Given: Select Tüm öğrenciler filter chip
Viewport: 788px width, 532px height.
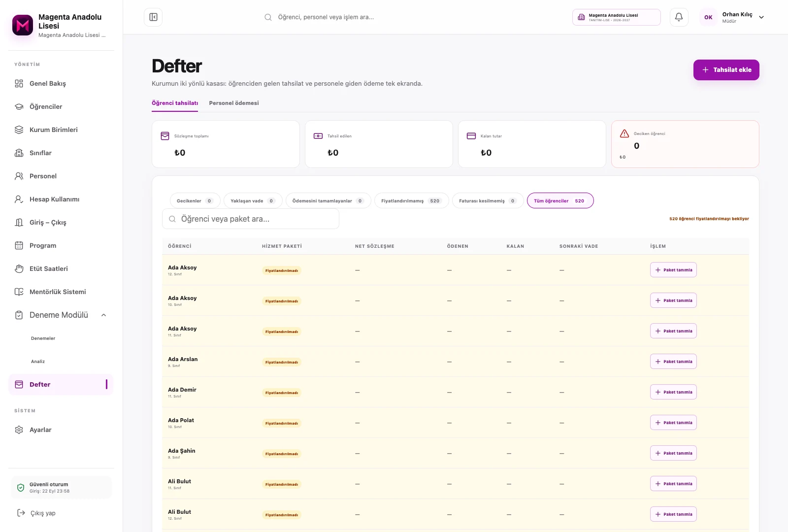Looking at the screenshot, I should (560, 201).
